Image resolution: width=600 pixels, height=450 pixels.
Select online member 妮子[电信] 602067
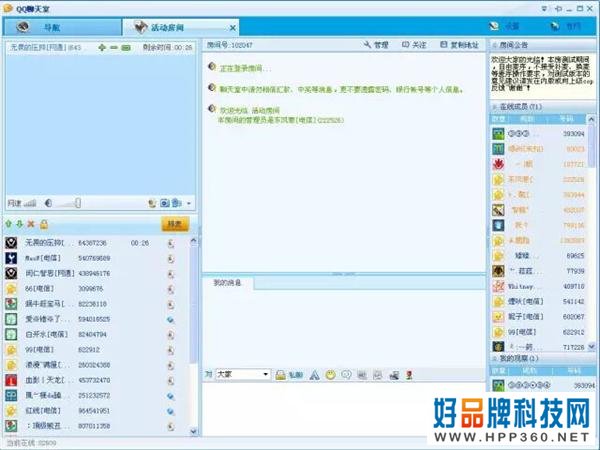(538, 317)
